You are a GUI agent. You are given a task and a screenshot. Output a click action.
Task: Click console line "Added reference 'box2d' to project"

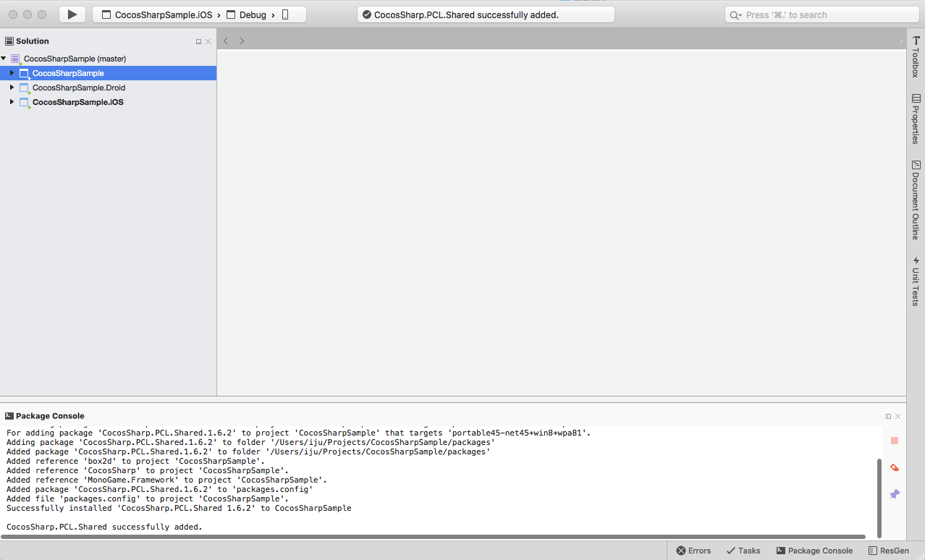click(135, 461)
